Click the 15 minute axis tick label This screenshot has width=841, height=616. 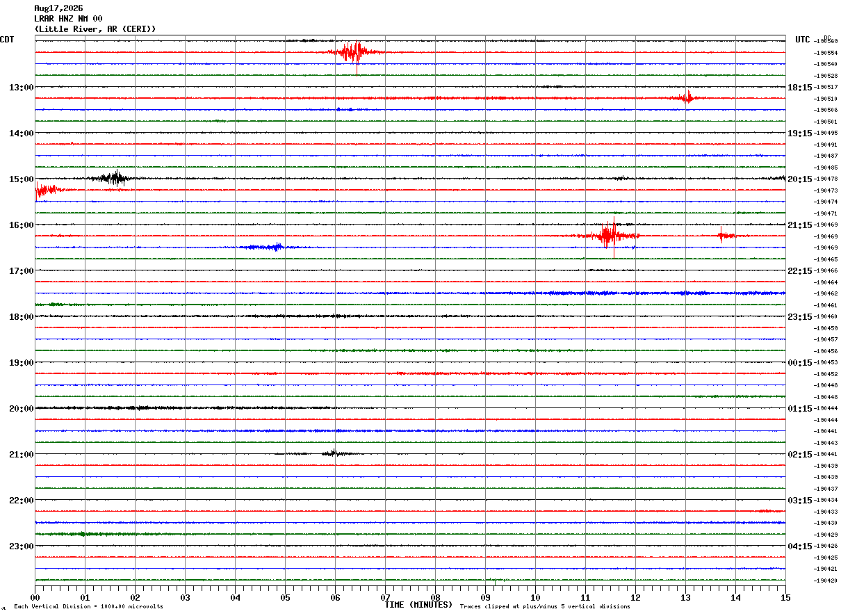[x=785, y=598]
